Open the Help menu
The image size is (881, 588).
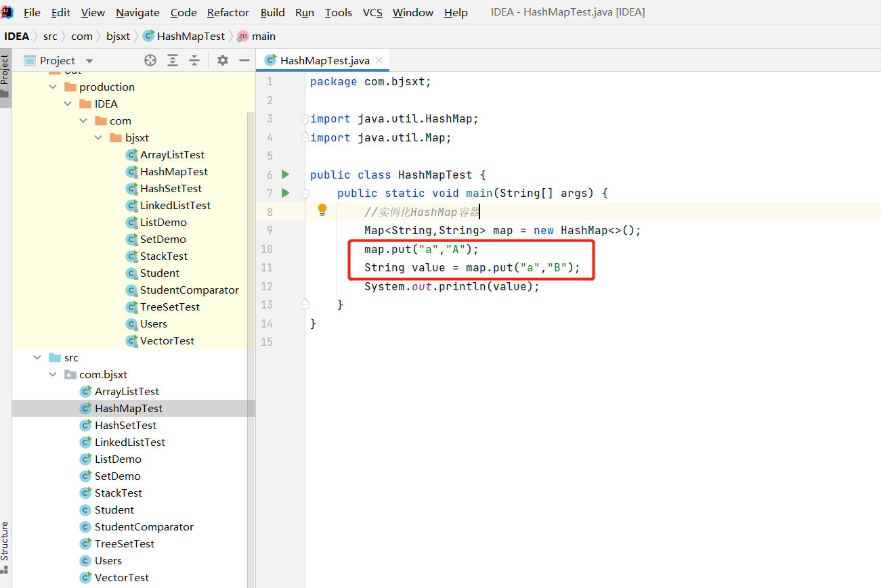coord(456,12)
